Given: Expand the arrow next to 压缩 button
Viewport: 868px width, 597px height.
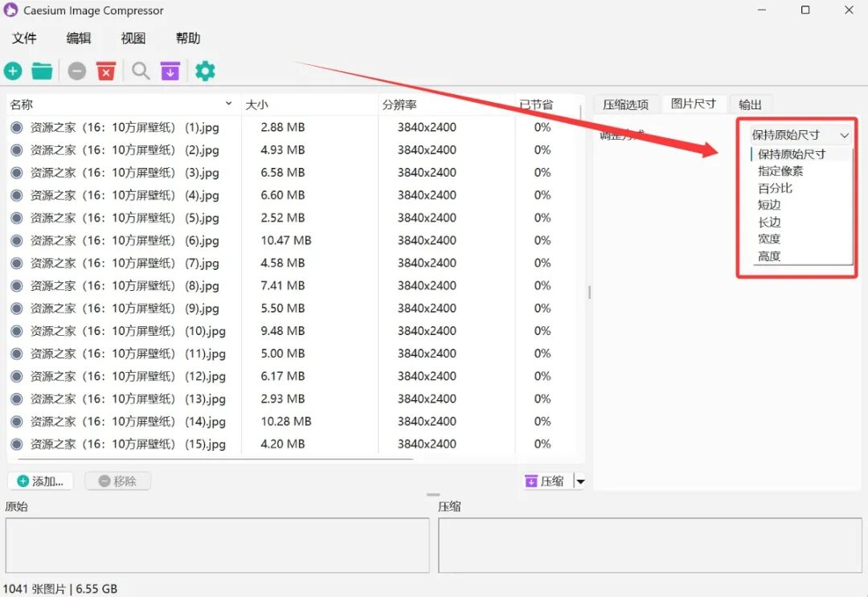Looking at the screenshot, I should (x=580, y=481).
